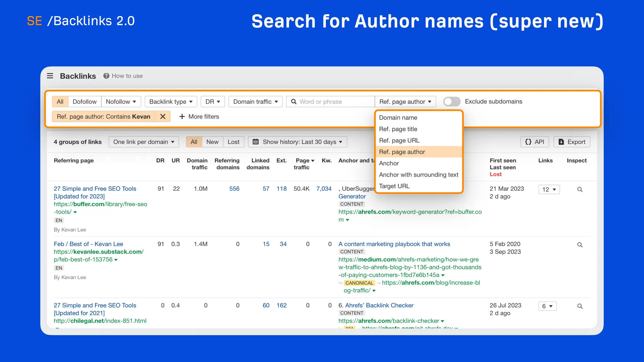Open Feb / Best of - Kevan Lee link

click(x=88, y=244)
